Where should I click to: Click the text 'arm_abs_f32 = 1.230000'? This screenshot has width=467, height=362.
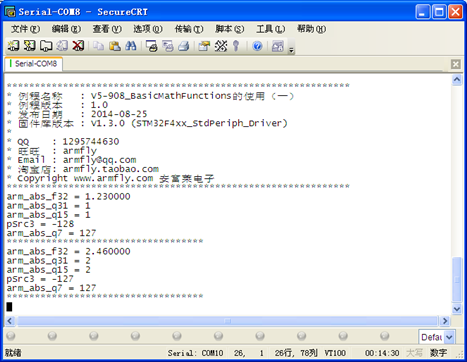68,197
